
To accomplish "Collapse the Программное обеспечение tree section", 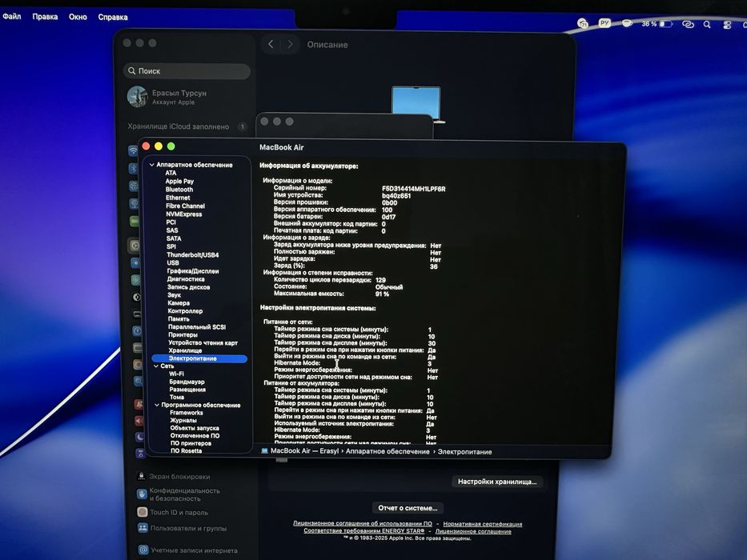I will 157,406.
